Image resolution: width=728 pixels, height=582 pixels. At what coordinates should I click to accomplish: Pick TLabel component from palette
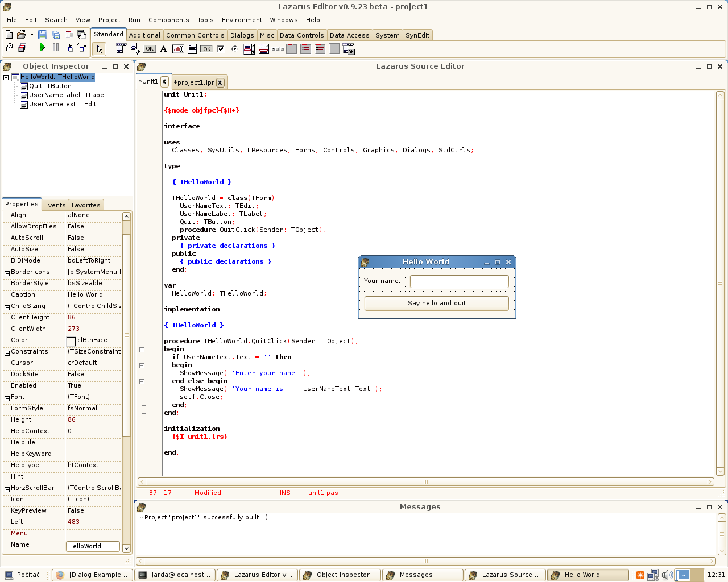point(164,49)
